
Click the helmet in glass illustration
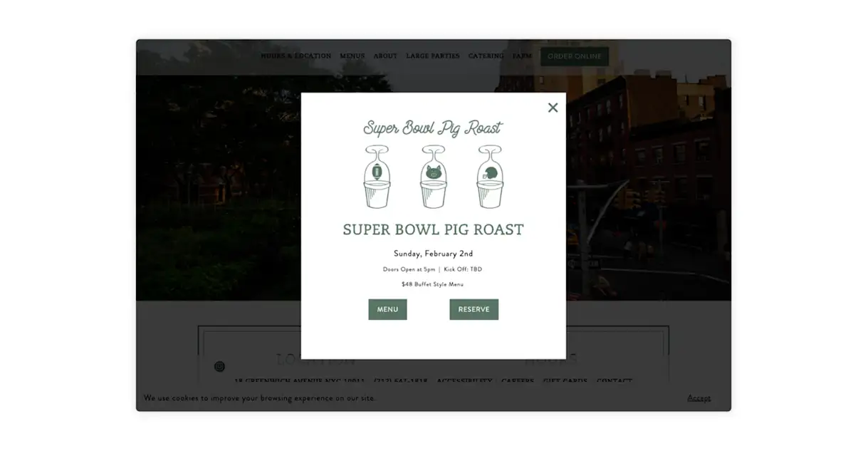(x=489, y=177)
